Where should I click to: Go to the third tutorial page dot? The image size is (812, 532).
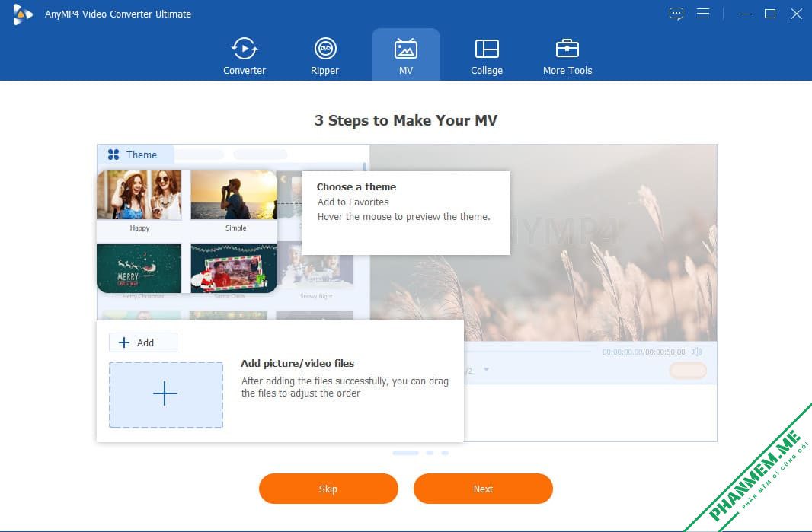pyautogui.click(x=445, y=453)
